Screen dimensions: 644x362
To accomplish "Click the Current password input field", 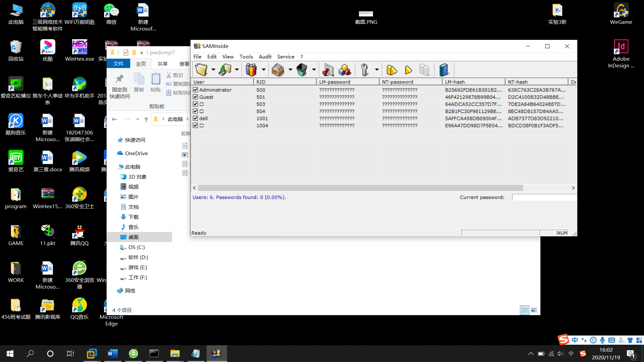I will tap(544, 197).
